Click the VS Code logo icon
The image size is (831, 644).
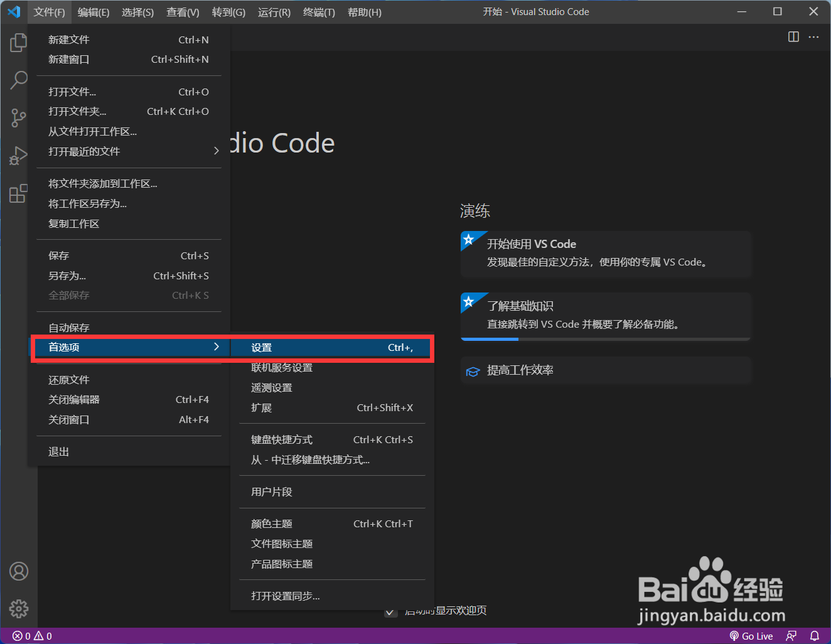[14, 12]
